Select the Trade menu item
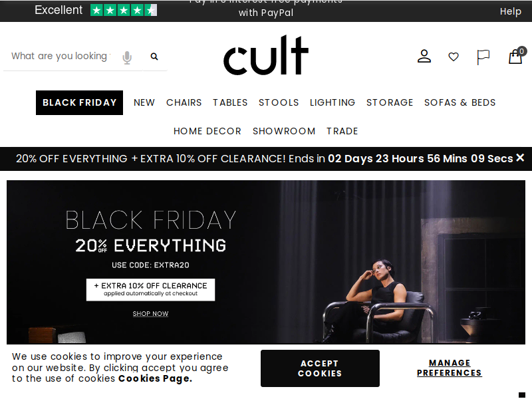Viewport: 532px width, 399px height. tap(342, 131)
